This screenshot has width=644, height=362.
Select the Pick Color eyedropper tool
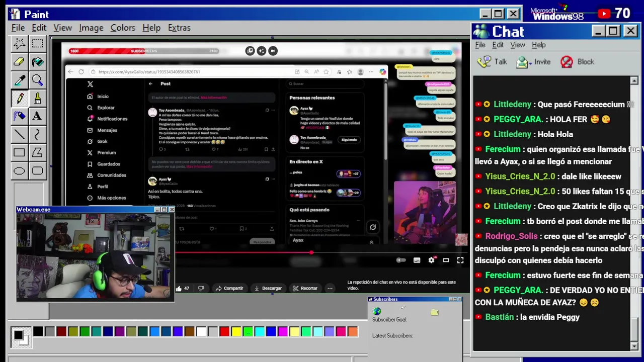tap(19, 80)
